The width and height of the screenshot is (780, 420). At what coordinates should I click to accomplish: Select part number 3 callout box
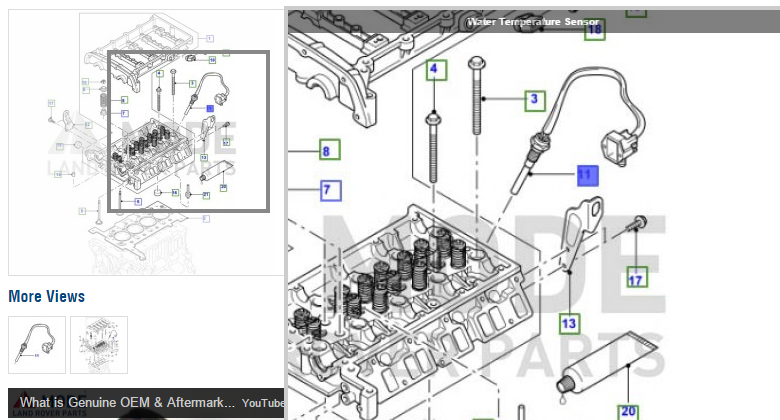tap(535, 99)
